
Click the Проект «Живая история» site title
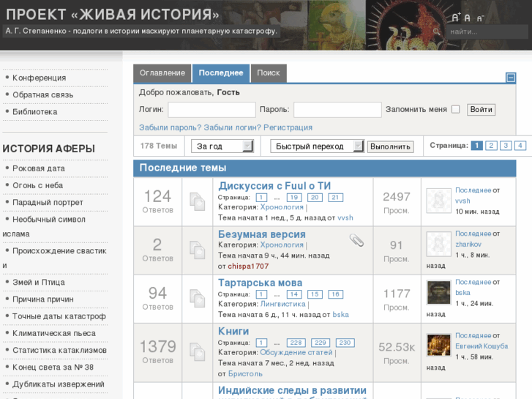tap(113, 15)
